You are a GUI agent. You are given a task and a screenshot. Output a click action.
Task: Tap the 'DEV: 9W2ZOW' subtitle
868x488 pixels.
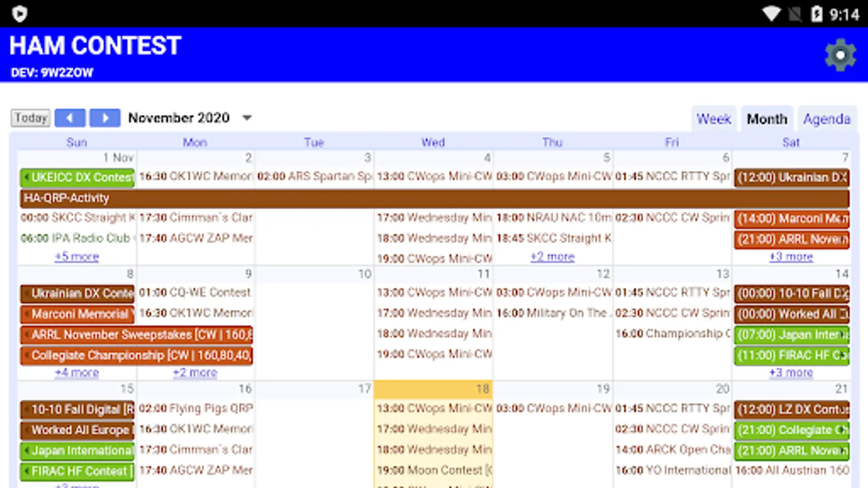click(52, 73)
